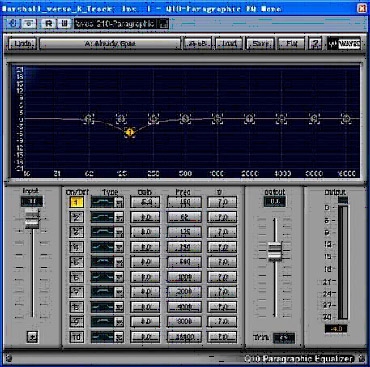The height and width of the screenshot is (367, 370).
Task: Click the orange peak value under the output meter
Action: (x=336, y=329)
